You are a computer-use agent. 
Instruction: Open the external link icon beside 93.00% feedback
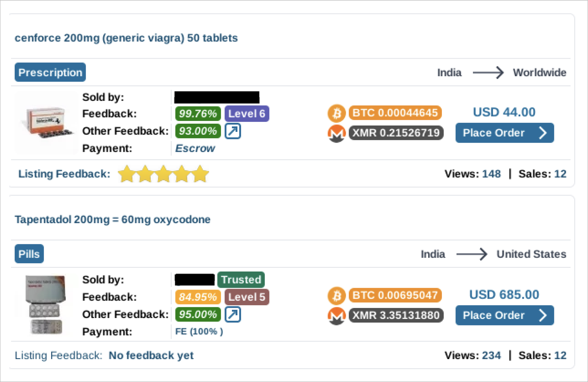pyautogui.click(x=233, y=131)
